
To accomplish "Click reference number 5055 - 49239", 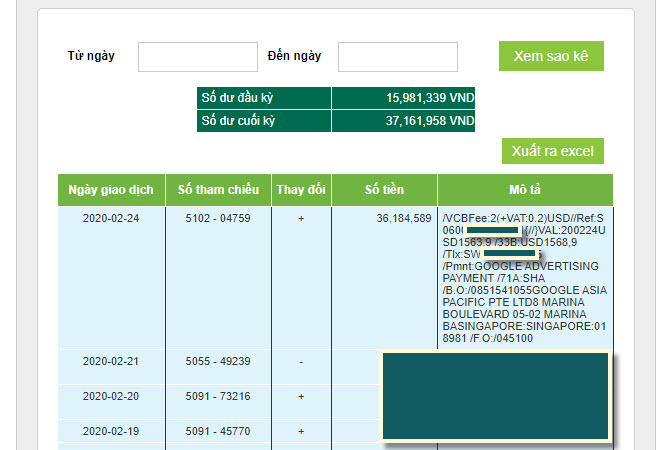I will click(x=218, y=361).
